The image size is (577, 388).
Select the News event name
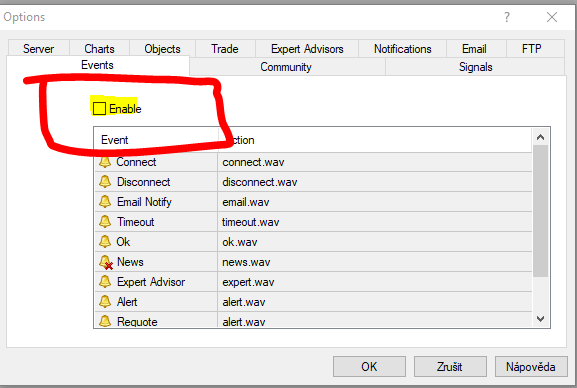[130, 262]
